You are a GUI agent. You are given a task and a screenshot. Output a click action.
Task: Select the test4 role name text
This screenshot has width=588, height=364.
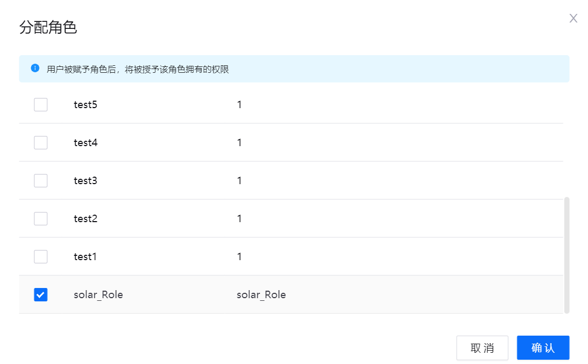(x=85, y=142)
